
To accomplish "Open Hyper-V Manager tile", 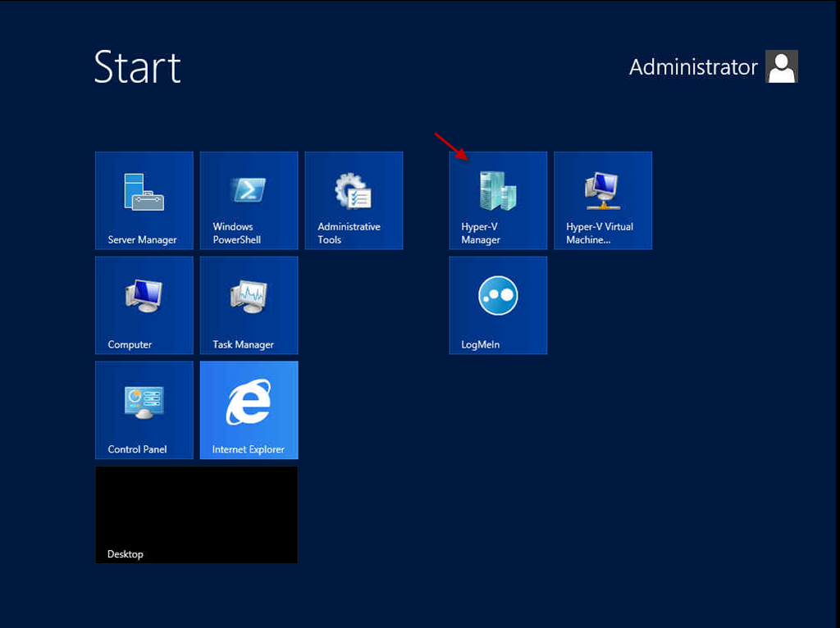I will click(498, 200).
